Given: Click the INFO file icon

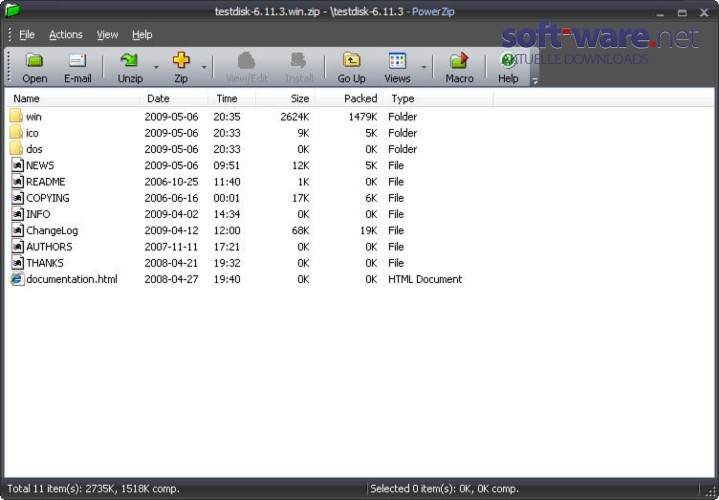Looking at the screenshot, I should coord(17,214).
